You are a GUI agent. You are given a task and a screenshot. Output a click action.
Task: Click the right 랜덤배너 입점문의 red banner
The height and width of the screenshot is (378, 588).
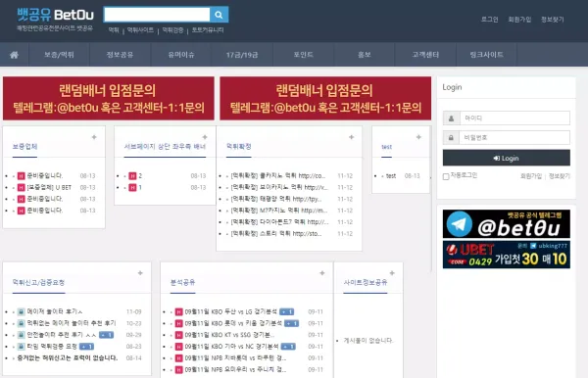point(325,99)
